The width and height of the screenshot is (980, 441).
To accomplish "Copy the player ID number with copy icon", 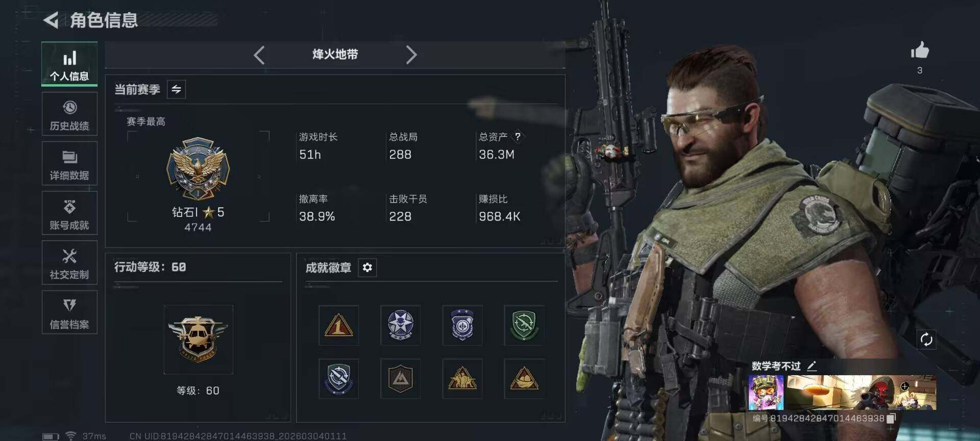I will 891,419.
